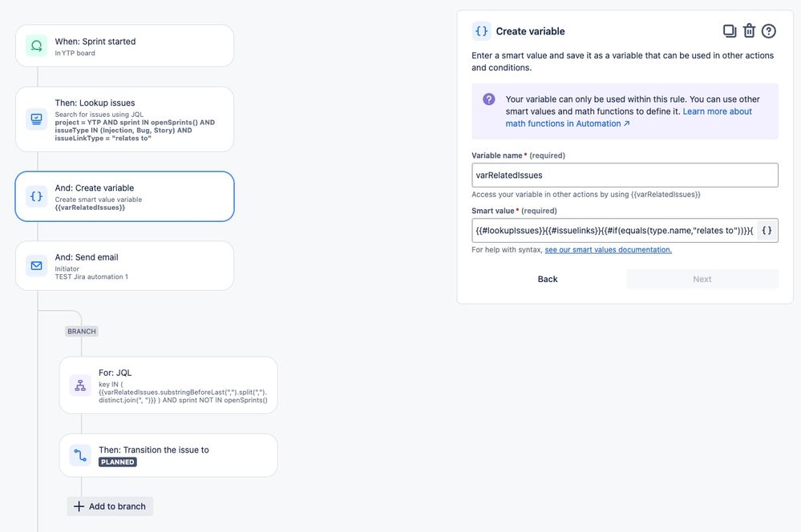Viewport: 801px width, 532px height.
Task: Duplicate the component using the copy icon
Action: click(x=730, y=30)
